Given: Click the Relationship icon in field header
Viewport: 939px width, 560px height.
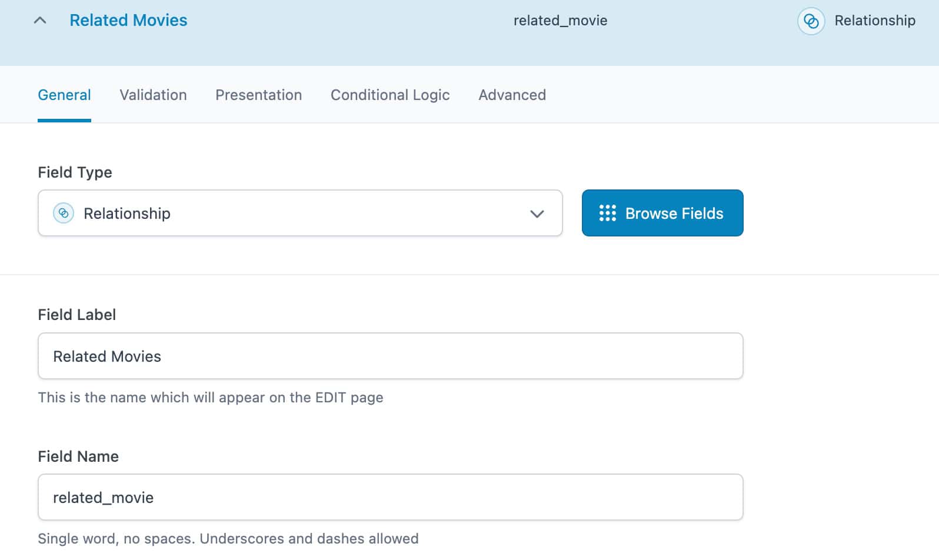Looking at the screenshot, I should [x=811, y=21].
